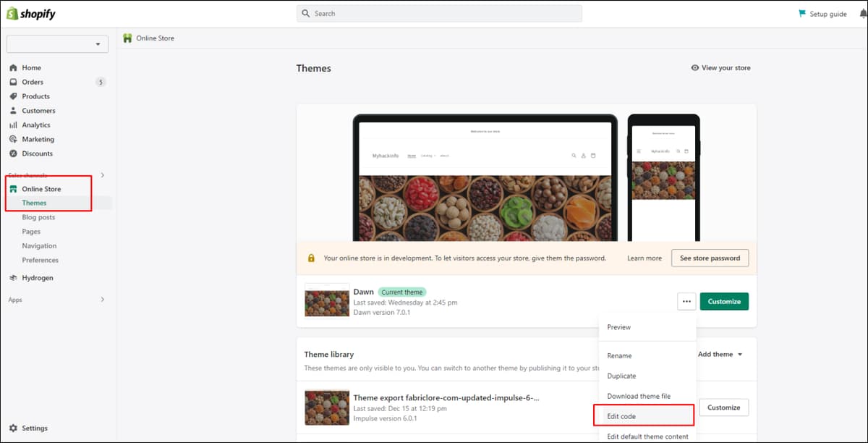Screen dimensions: 868x443
Task: Select Preview from the theme menu
Action: 647,327
